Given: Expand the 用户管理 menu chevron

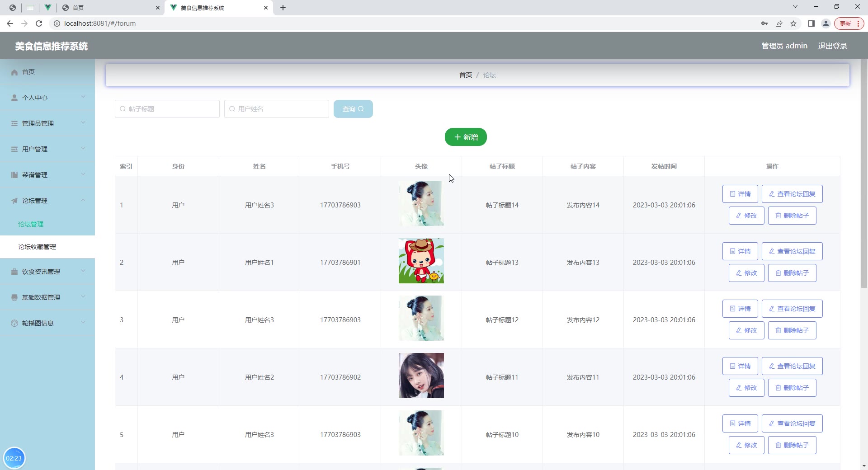Looking at the screenshot, I should [83, 148].
